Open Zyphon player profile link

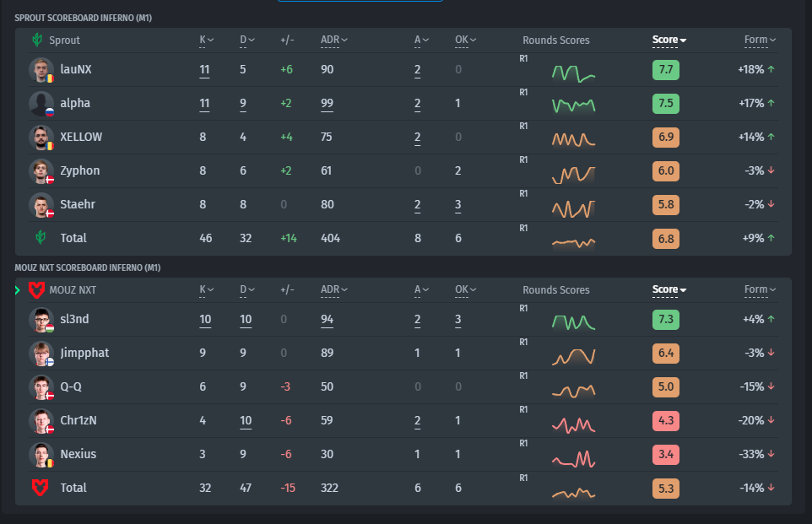(79, 170)
